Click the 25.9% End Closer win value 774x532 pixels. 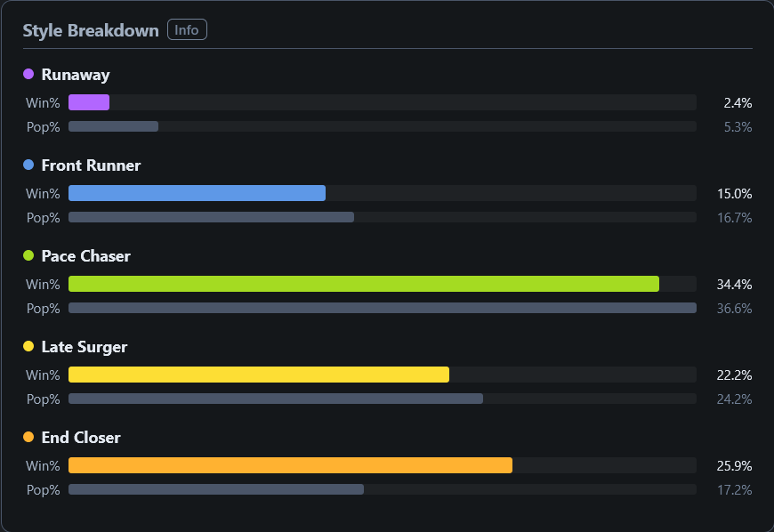(734, 466)
